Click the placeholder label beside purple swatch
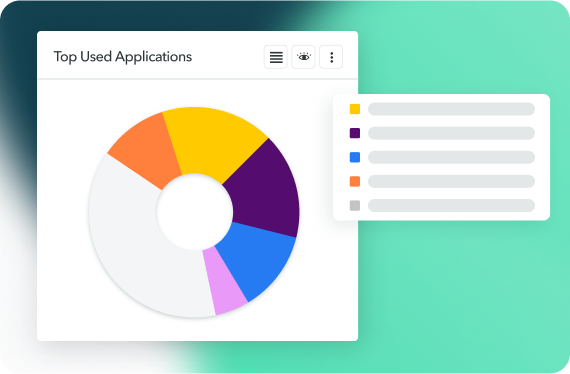The width and height of the screenshot is (570, 374). [451, 133]
